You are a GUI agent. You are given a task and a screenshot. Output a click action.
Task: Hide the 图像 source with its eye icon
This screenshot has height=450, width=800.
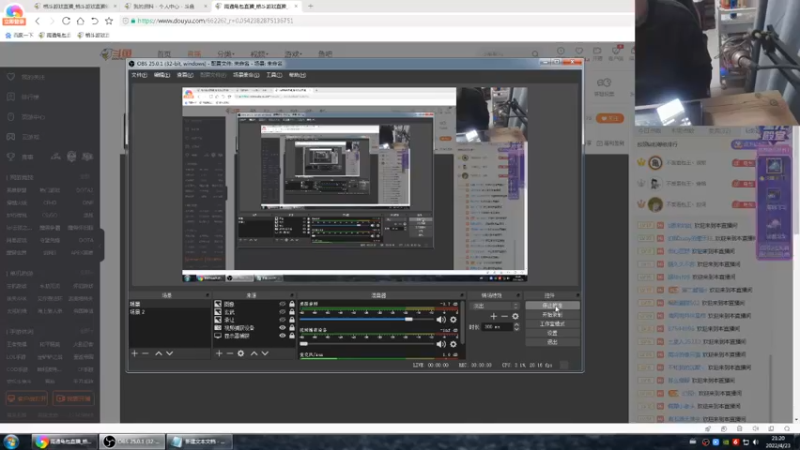tap(282, 304)
